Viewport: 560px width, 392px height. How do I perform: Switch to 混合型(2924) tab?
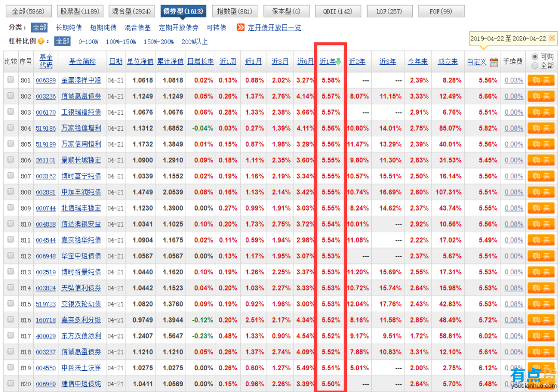point(131,11)
